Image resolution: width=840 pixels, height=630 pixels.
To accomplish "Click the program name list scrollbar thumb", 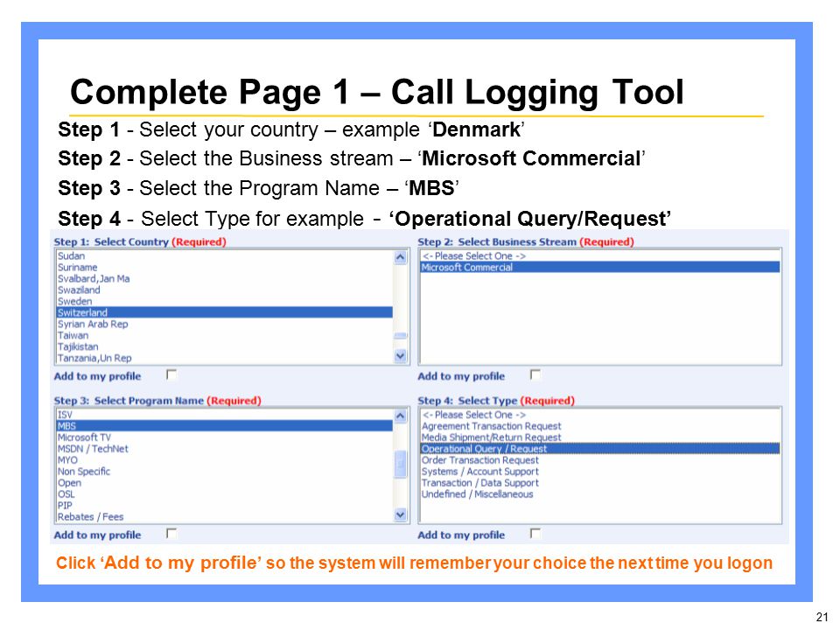I will pyautogui.click(x=400, y=464).
